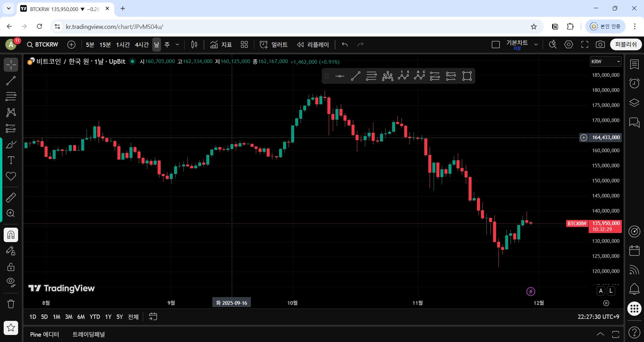
Task: Open the forecasting and measurement tools
Action: point(11,128)
